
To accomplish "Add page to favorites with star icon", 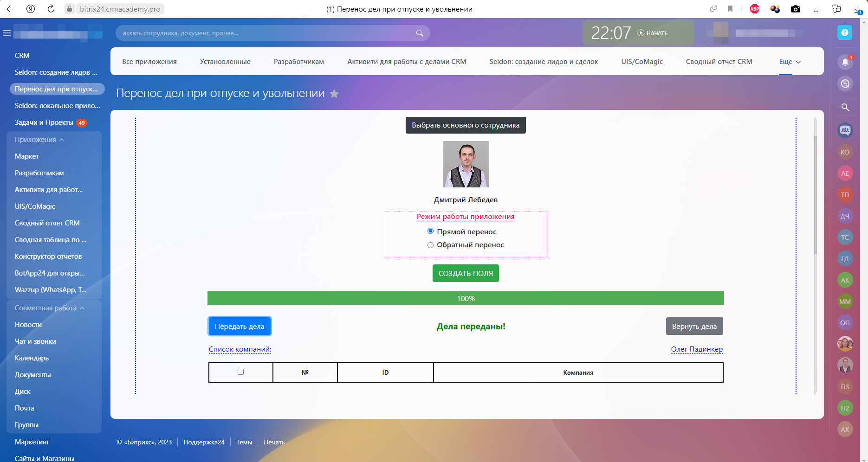I will tap(334, 94).
